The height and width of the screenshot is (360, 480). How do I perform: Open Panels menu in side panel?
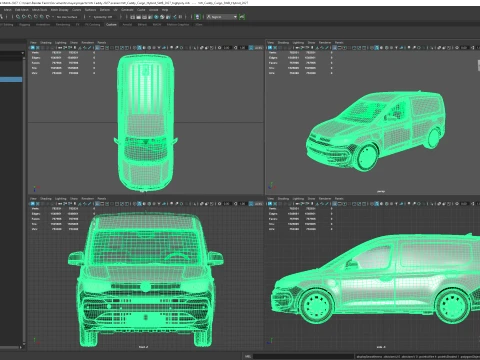(339, 199)
